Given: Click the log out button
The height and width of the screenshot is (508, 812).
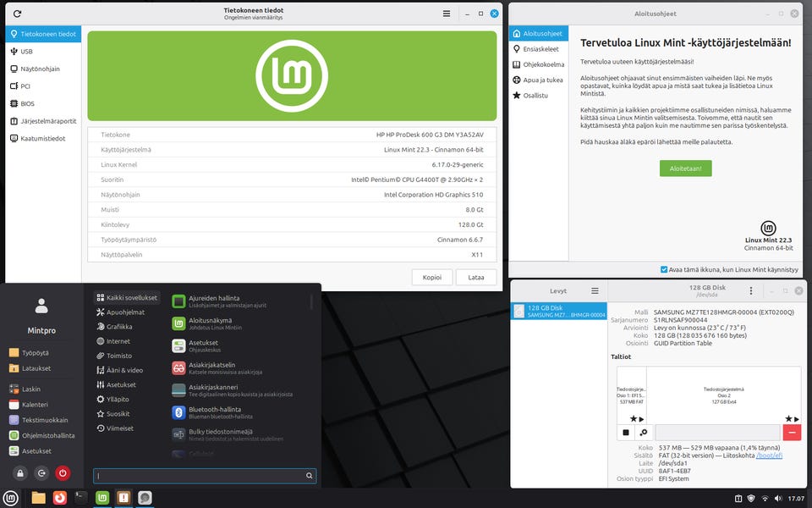Looking at the screenshot, I should tap(41, 472).
